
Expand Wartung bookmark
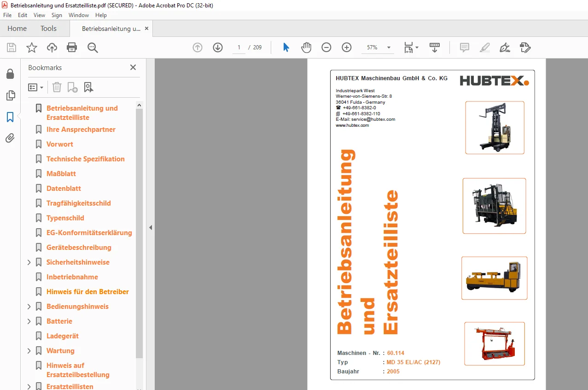[x=29, y=351]
